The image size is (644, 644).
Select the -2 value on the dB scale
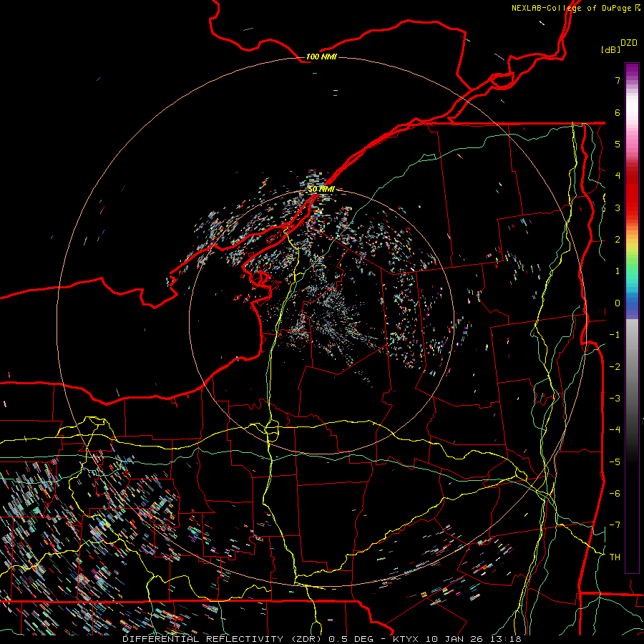point(615,366)
